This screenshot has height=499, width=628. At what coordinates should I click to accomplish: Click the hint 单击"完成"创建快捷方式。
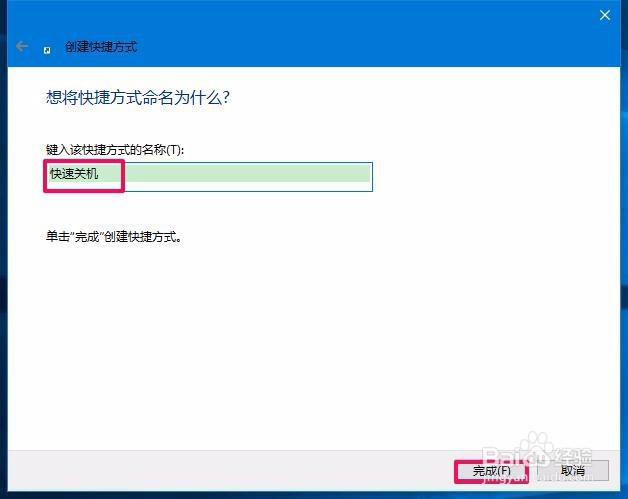click(x=114, y=237)
